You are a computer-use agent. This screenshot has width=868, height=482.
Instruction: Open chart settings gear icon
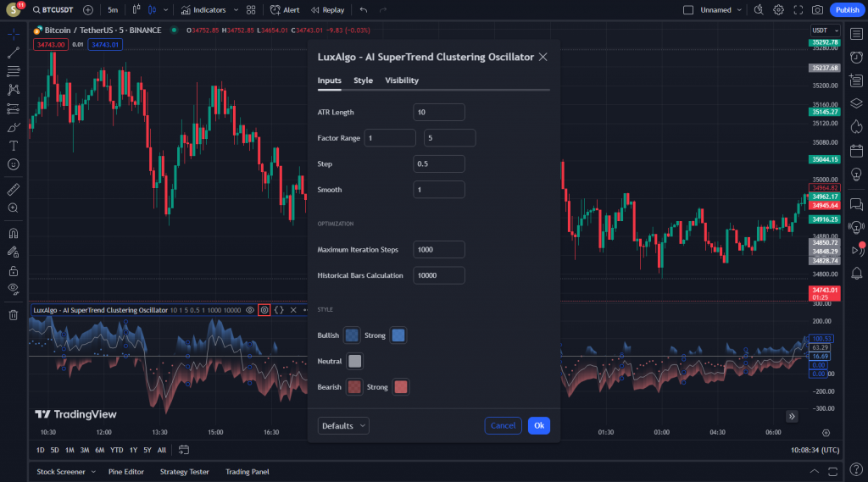click(778, 10)
